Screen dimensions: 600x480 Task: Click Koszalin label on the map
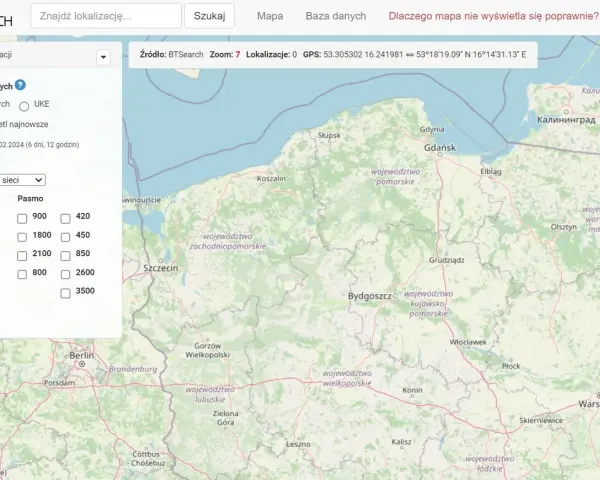[271, 178]
